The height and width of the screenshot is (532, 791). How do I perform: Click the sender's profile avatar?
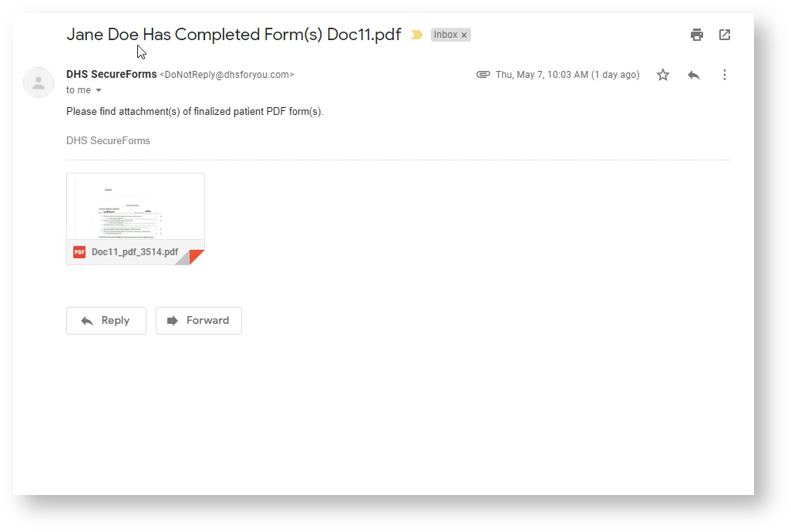click(39, 82)
